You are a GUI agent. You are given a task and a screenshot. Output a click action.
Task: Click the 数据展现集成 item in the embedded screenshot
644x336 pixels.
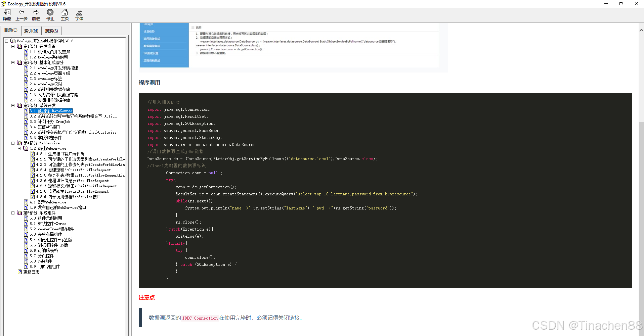[x=152, y=46]
